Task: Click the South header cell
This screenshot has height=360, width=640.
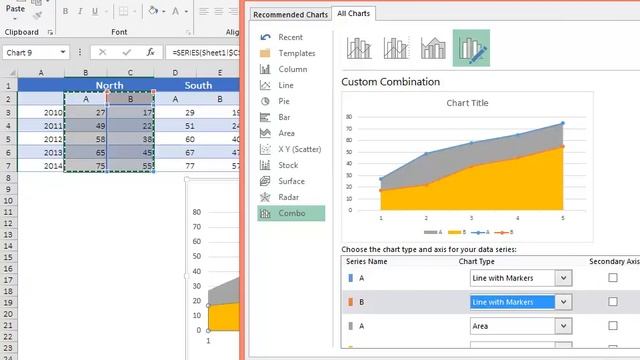Action: [x=198, y=85]
